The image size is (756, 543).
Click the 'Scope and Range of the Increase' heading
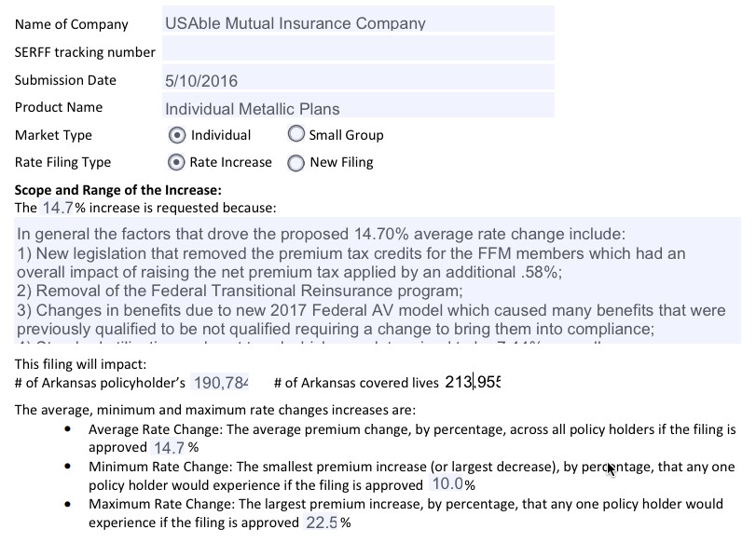coord(118,190)
